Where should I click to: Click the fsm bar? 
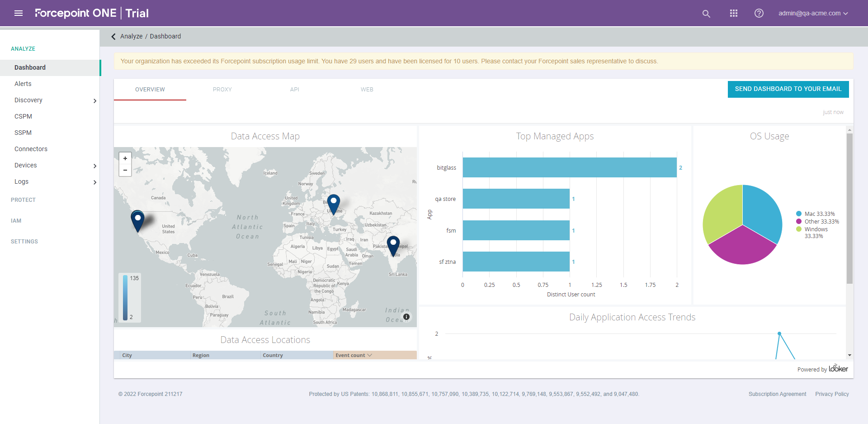coord(516,230)
